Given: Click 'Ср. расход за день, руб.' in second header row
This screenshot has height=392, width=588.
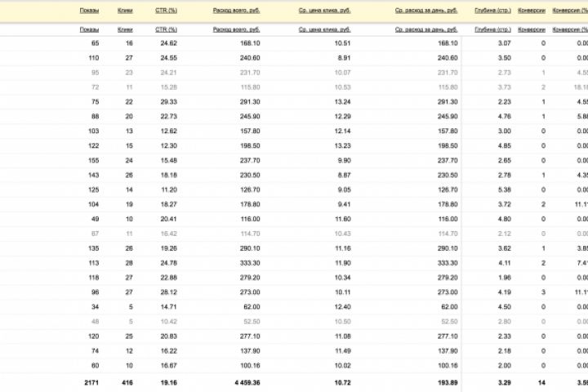Looking at the screenshot, I should pyautogui.click(x=425, y=29).
